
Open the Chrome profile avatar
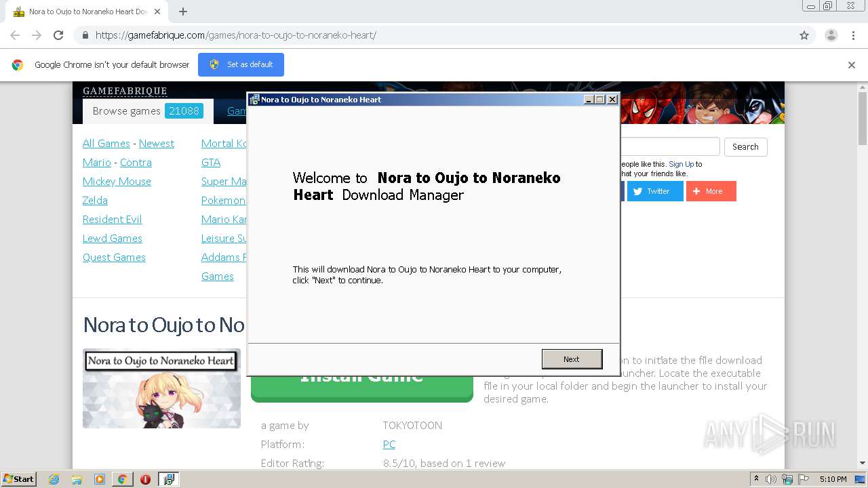pos(831,35)
